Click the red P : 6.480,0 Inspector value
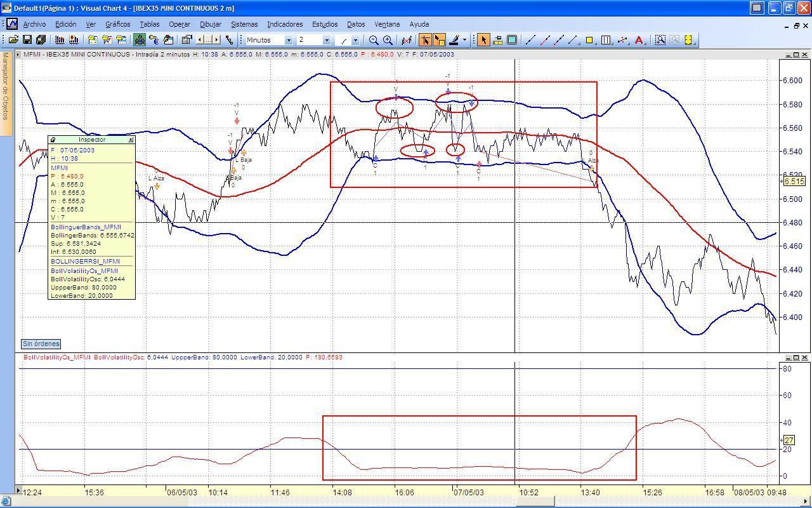This screenshot has width=812, height=508. click(x=67, y=176)
